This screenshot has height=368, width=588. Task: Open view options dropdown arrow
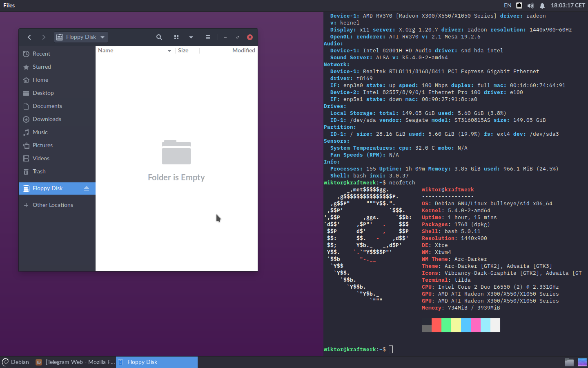(191, 37)
